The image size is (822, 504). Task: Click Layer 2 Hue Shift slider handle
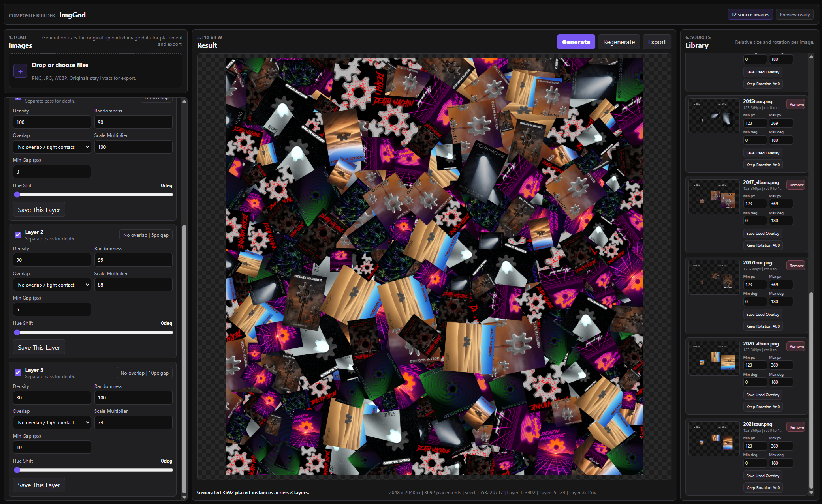pyautogui.click(x=17, y=332)
